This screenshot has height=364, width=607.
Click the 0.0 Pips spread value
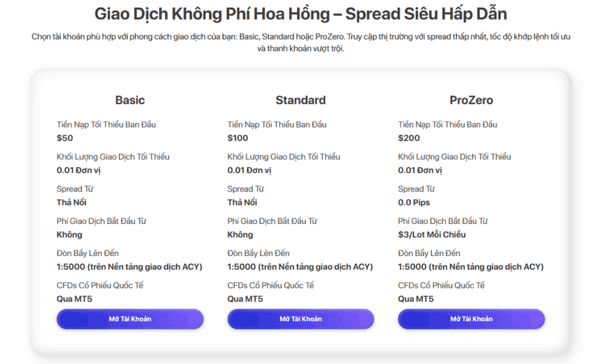click(413, 203)
